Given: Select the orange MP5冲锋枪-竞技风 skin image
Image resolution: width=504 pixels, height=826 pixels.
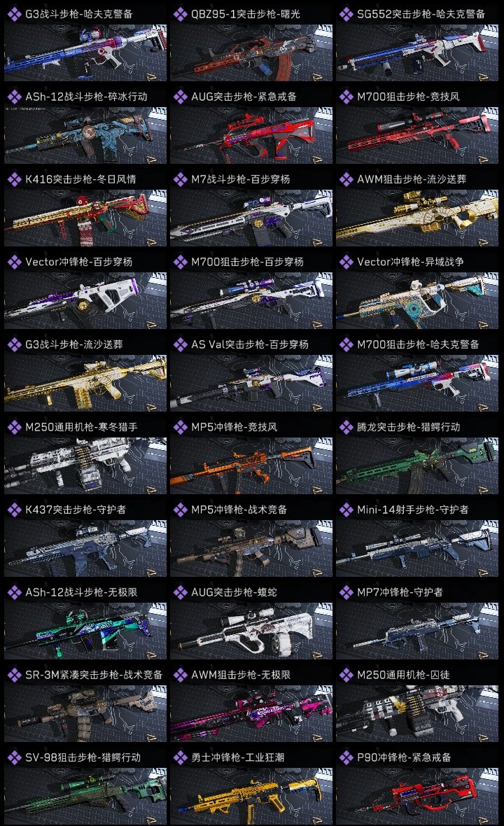Looking at the screenshot, I should [x=251, y=465].
